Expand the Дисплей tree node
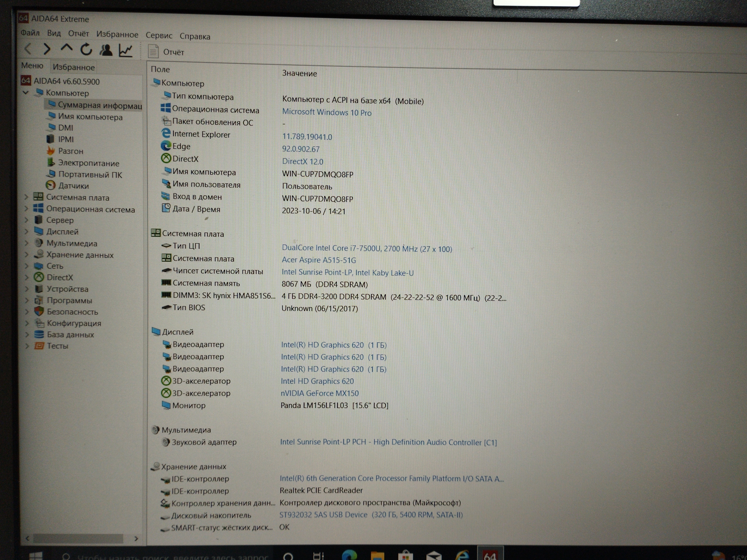The width and height of the screenshot is (747, 560). [26, 232]
